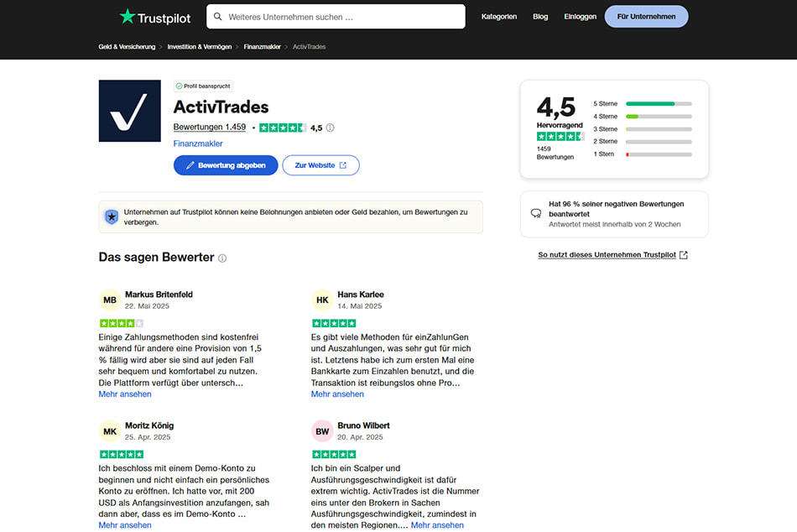The width and height of the screenshot is (797, 532).
Task: Click the speech bubble reply icon
Action: [536, 214]
